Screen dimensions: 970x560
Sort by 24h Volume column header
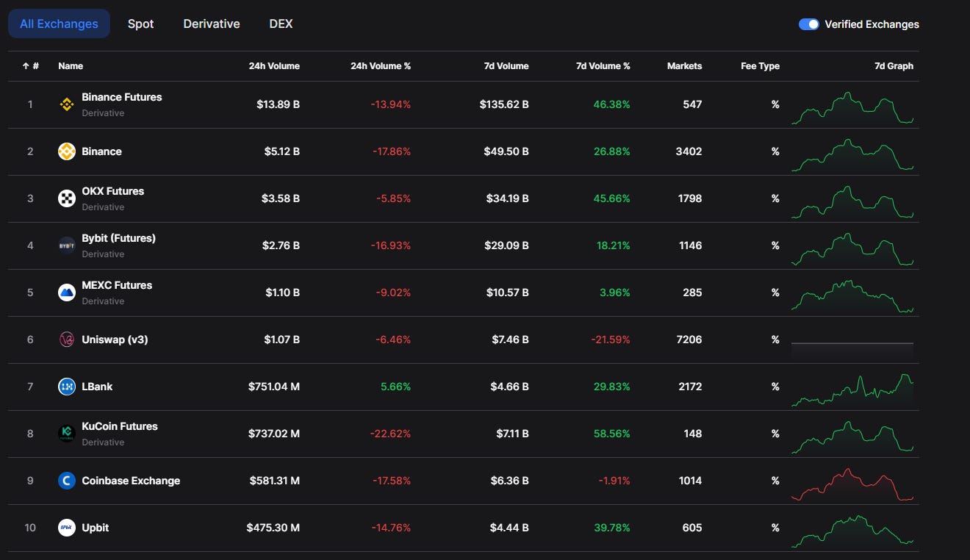tap(274, 66)
